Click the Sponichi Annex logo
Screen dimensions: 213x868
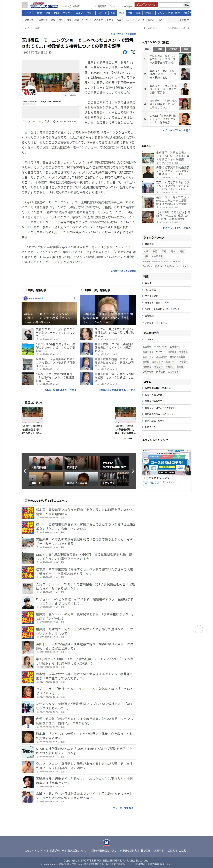pos(44,5)
